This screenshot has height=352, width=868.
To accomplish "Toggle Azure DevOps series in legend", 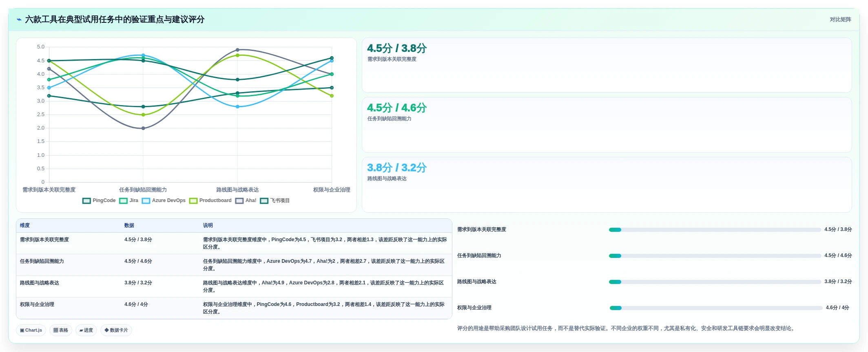I will 164,200.
